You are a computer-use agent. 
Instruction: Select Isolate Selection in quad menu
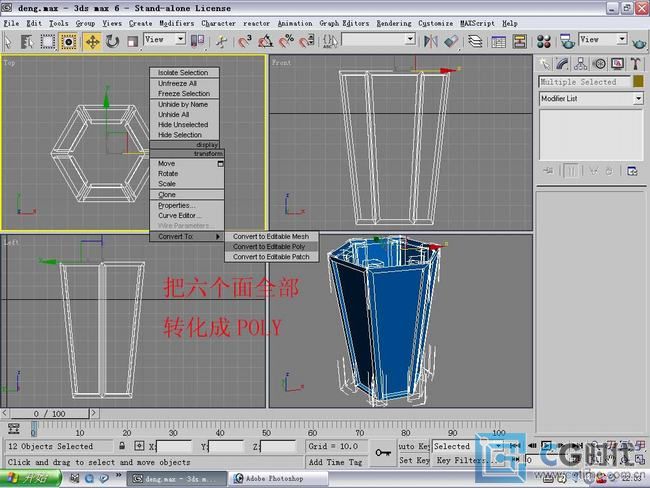(x=184, y=73)
